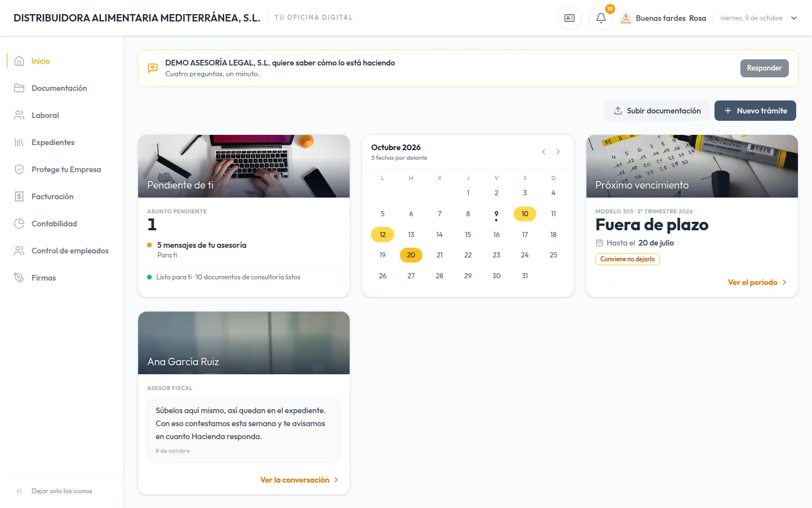
Task: Click the advisor message dated 8 de octubre
Action: (244, 430)
